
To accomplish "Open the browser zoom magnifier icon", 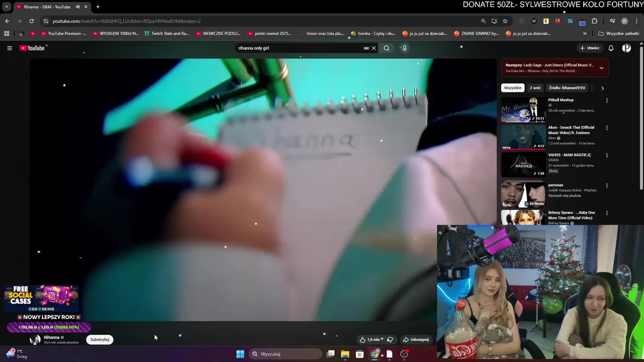I will pos(484,21).
